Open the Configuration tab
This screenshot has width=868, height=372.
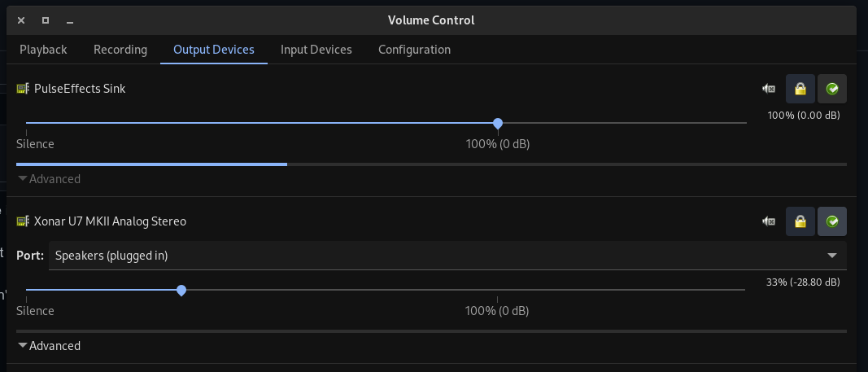pyautogui.click(x=414, y=50)
